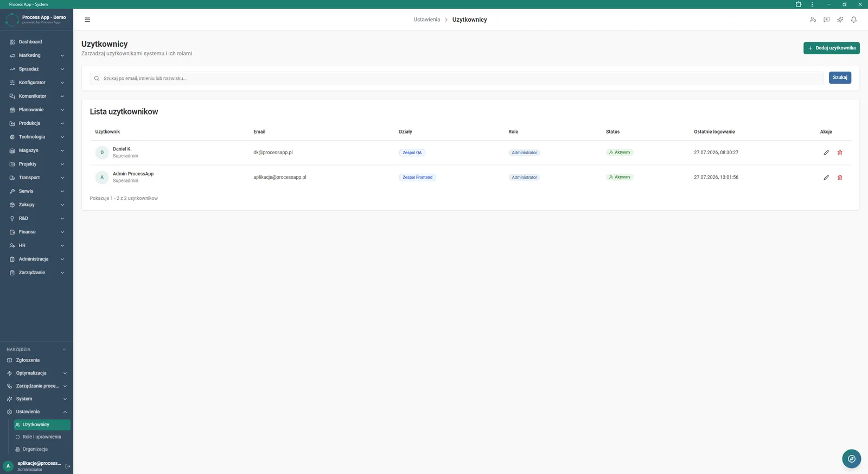Open the three-dot menu in title bar
This screenshot has height=474, width=868.
click(x=812, y=4)
